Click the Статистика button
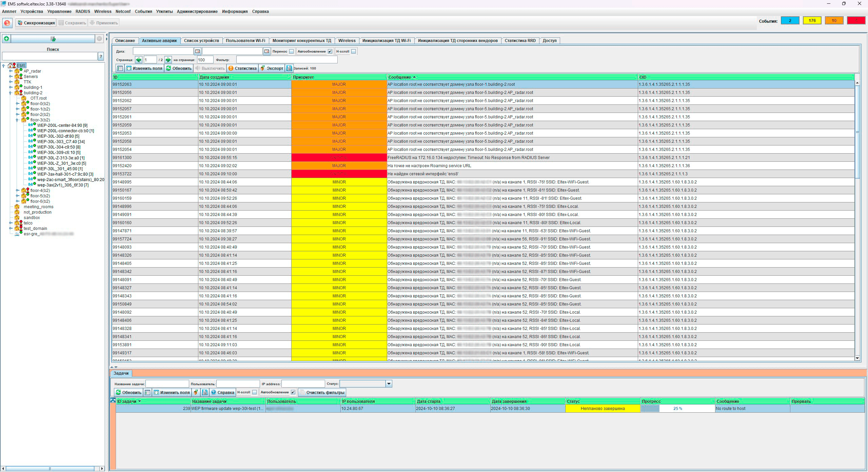Screen dimensions: 868x472 242,68
